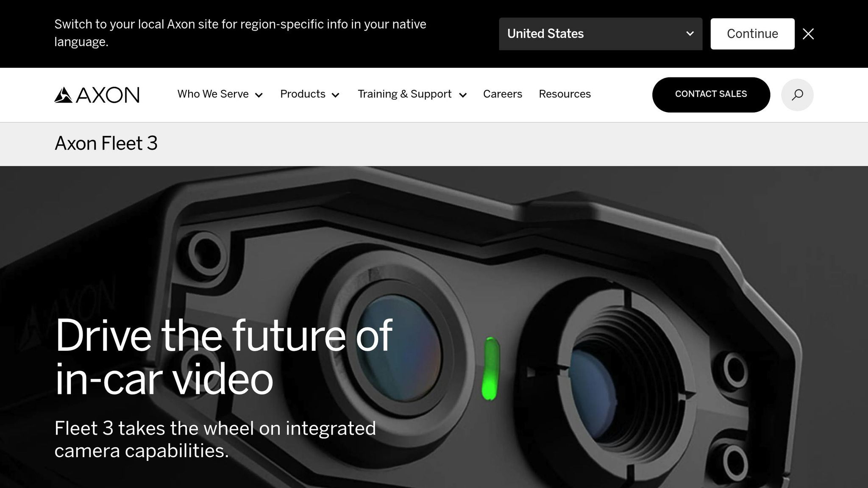Click the Fleet 3 takes the wheel subtitle
The height and width of the screenshot is (488, 868).
pos(215,439)
